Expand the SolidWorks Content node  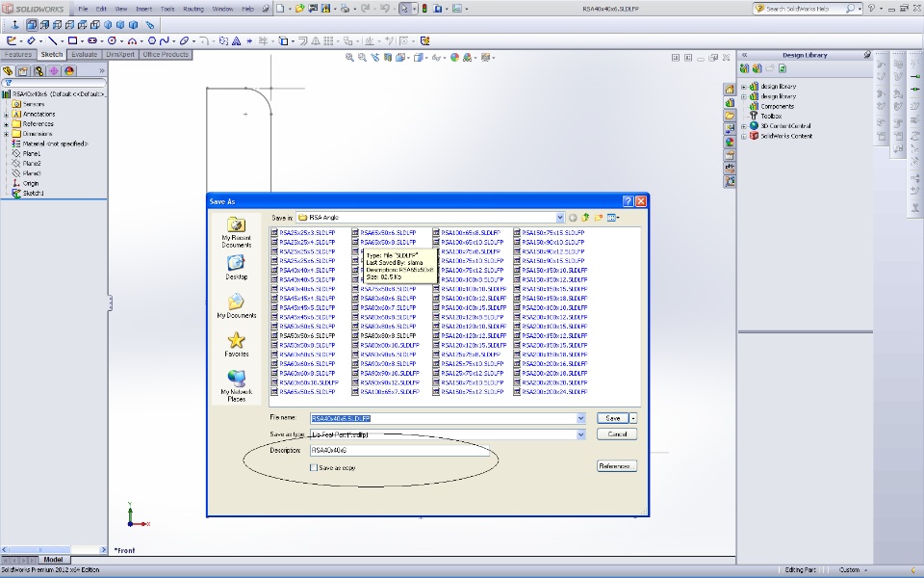click(744, 136)
